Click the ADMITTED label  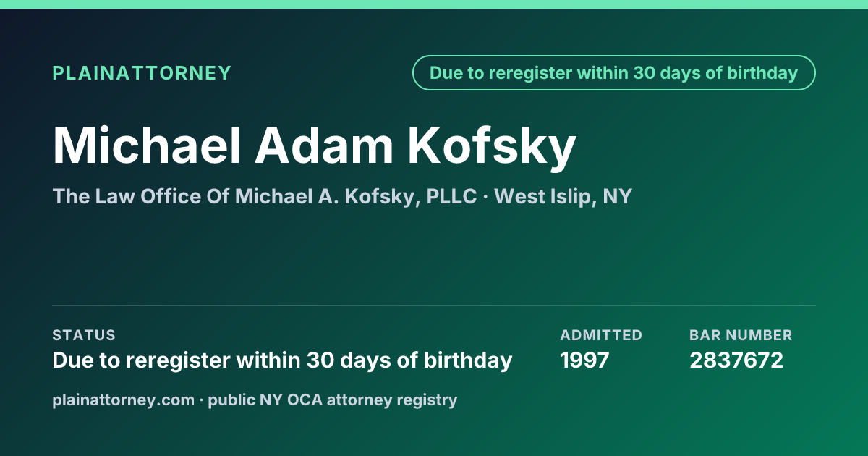tap(601, 335)
